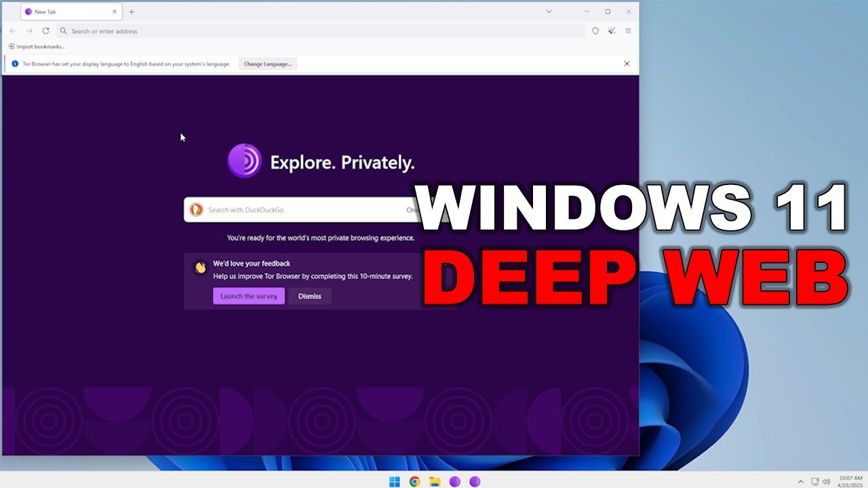Open Google Chrome from the taskbar

pos(414,481)
